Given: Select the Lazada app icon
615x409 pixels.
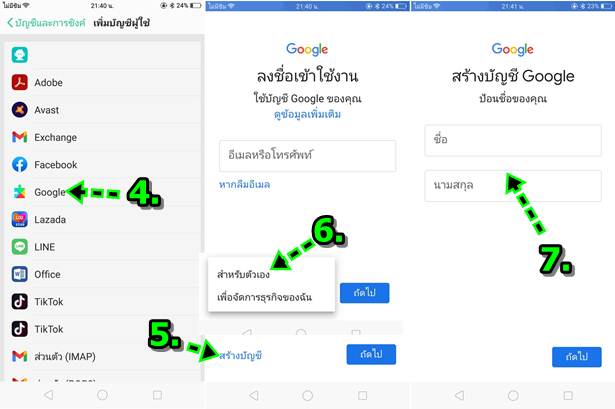Looking at the screenshot, I should [x=20, y=220].
